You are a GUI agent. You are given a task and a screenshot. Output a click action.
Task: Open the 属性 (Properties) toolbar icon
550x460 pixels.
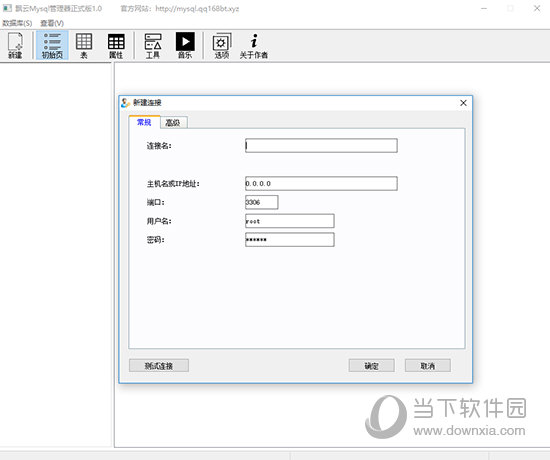pos(116,45)
